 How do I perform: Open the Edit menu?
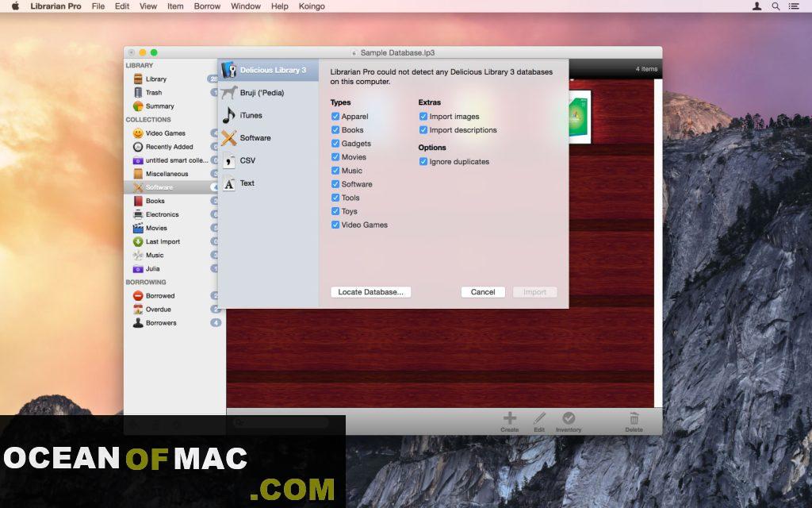coord(122,6)
